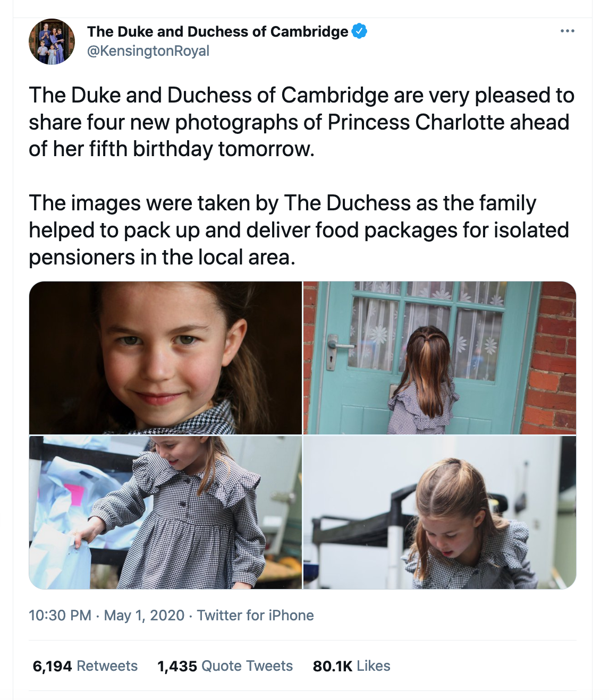Expand the bottom-right photo of the girl looking down
The width and height of the screenshot is (609, 700).
439,513
